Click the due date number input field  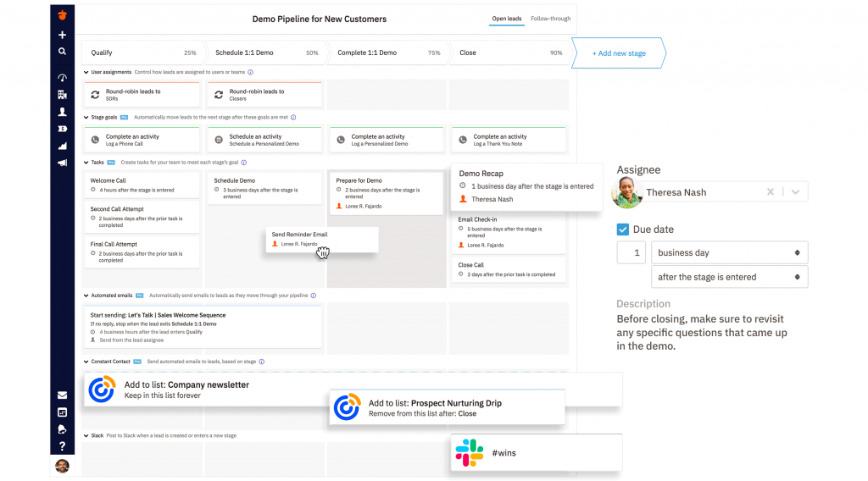point(631,252)
